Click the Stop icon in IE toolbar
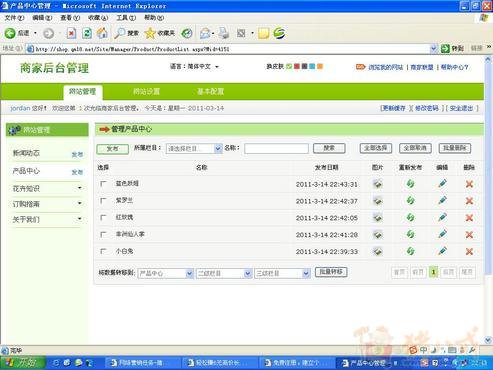The image size is (493, 370). (71, 33)
